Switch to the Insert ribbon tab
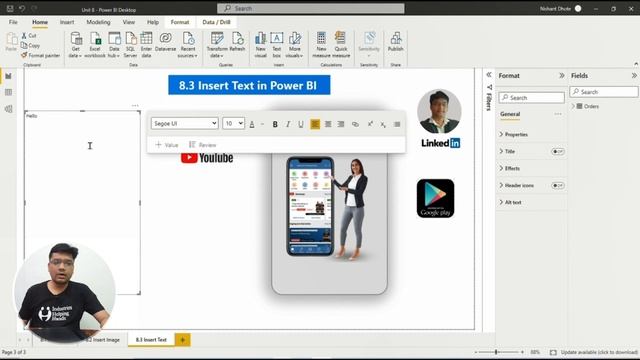The width and height of the screenshot is (640, 360). pos(67,22)
